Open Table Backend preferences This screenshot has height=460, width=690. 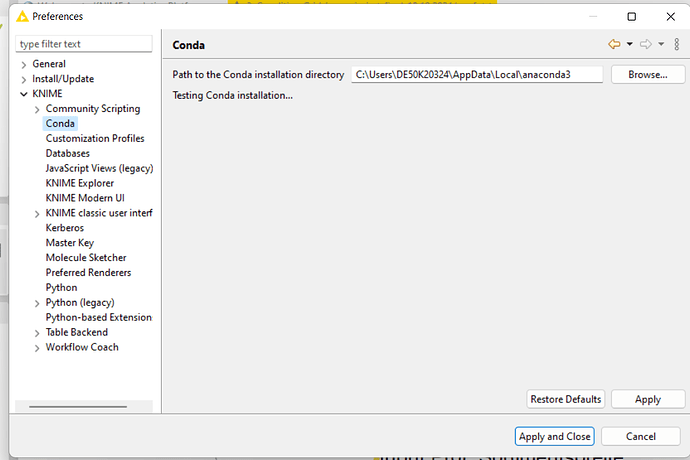pos(77,332)
